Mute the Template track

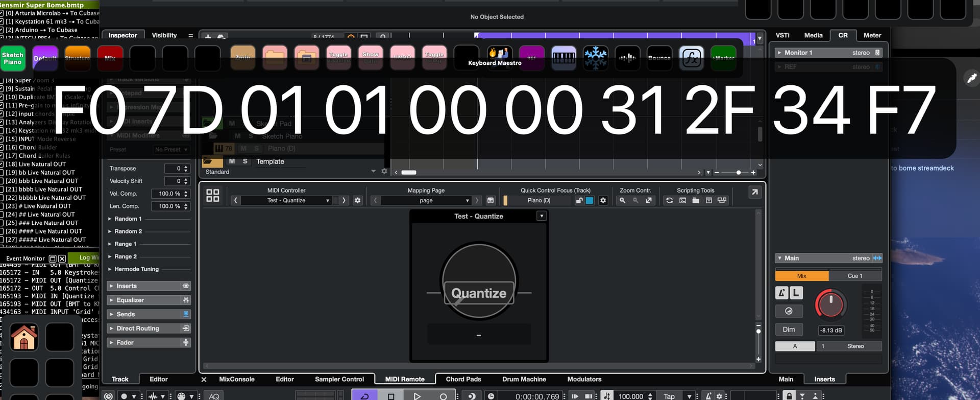[x=232, y=161]
